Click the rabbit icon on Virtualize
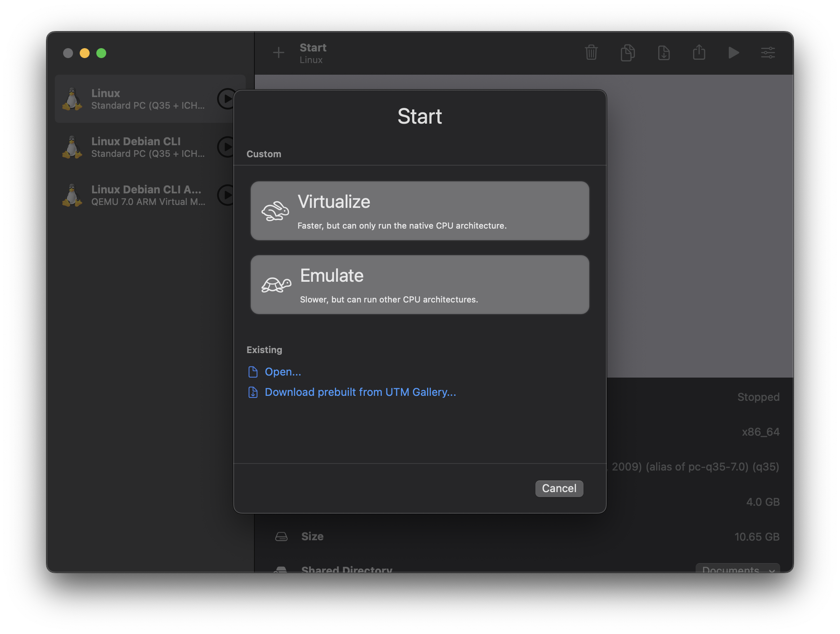The image size is (840, 634). tap(275, 211)
